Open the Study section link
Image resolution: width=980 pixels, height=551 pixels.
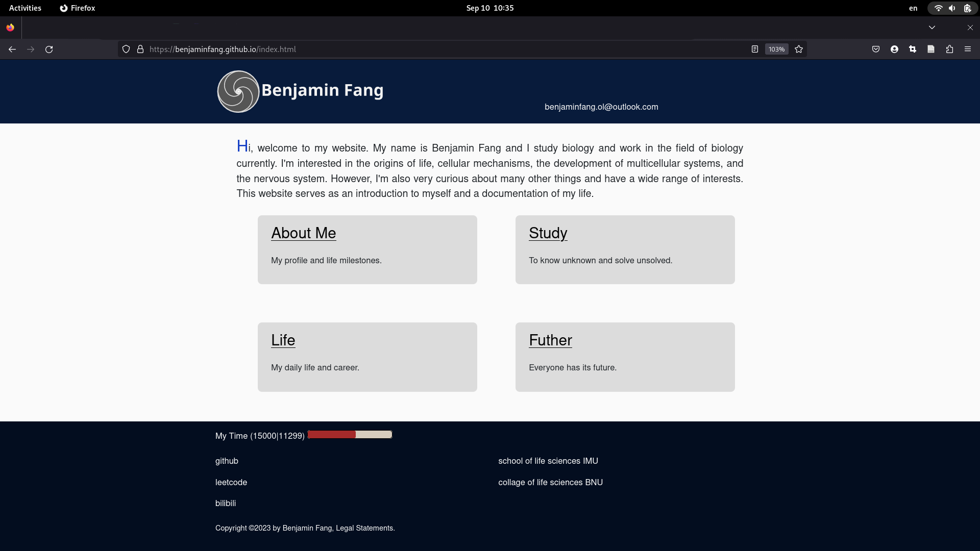(x=548, y=233)
